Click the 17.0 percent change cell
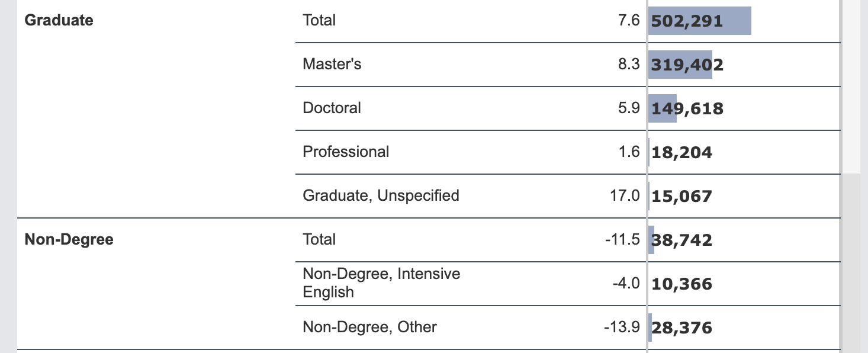 coord(625,195)
